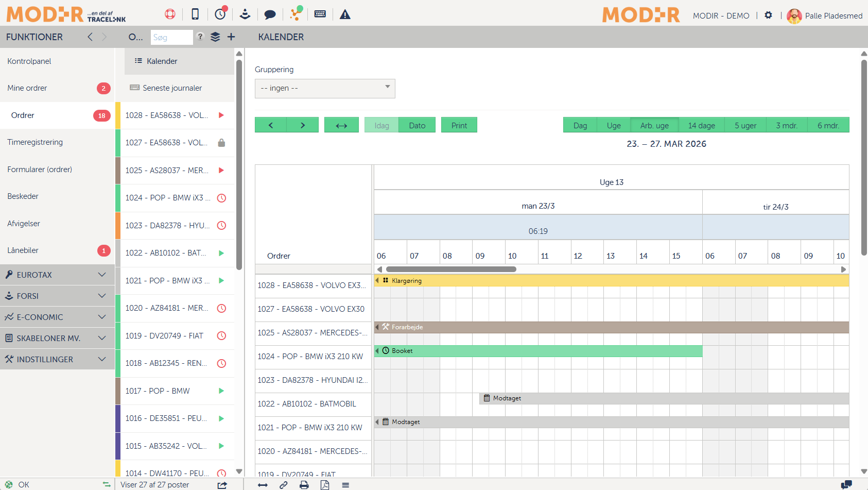
Task: Click the keyboard icon in top toolbar
Action: tap(320, 14)
